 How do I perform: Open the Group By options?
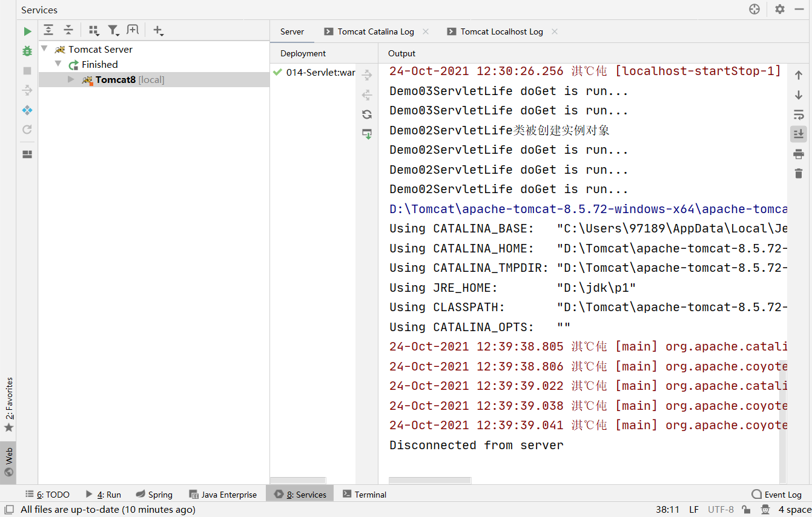pyautogui.click(x=93, y=30)
